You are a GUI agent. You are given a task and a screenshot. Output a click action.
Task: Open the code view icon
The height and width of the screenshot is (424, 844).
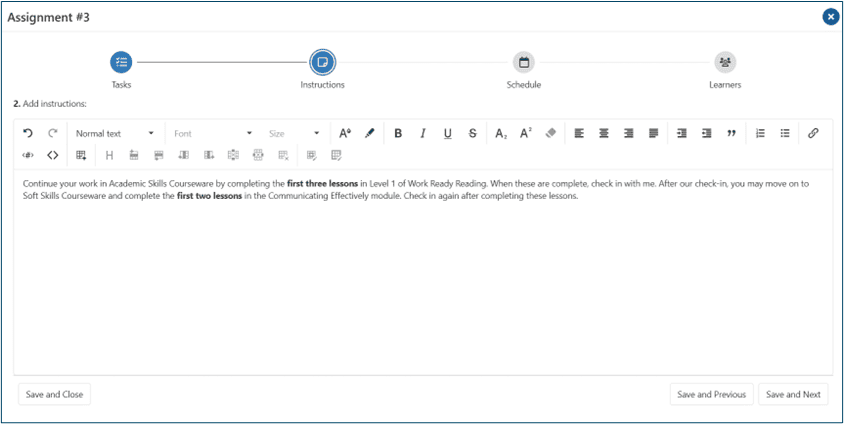pos(53,155)
